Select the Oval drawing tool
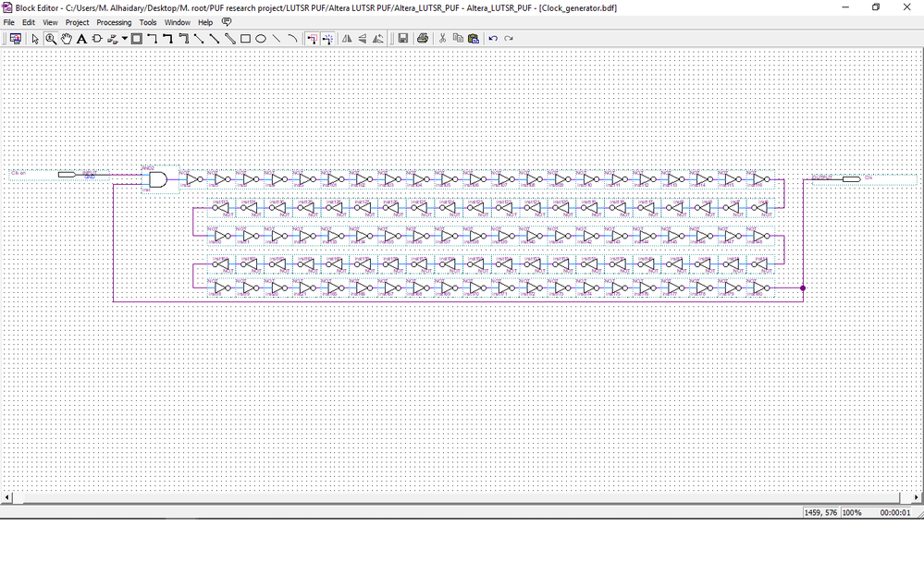Viewport: 924px width, 587px height. point(261,39)
